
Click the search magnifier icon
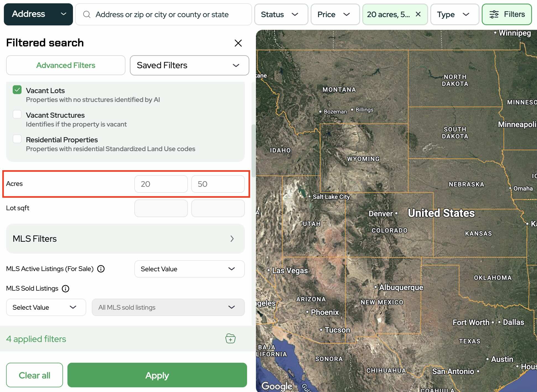click(87, 14)
